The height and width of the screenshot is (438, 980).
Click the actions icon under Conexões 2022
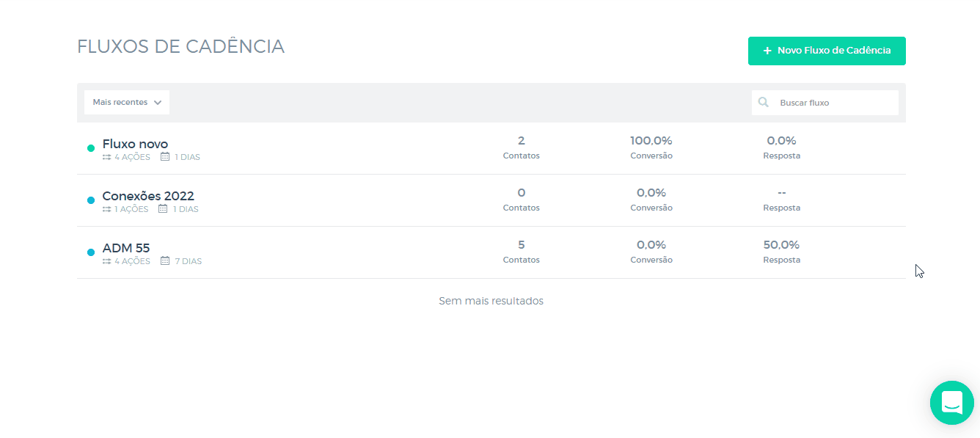point(107,209)
